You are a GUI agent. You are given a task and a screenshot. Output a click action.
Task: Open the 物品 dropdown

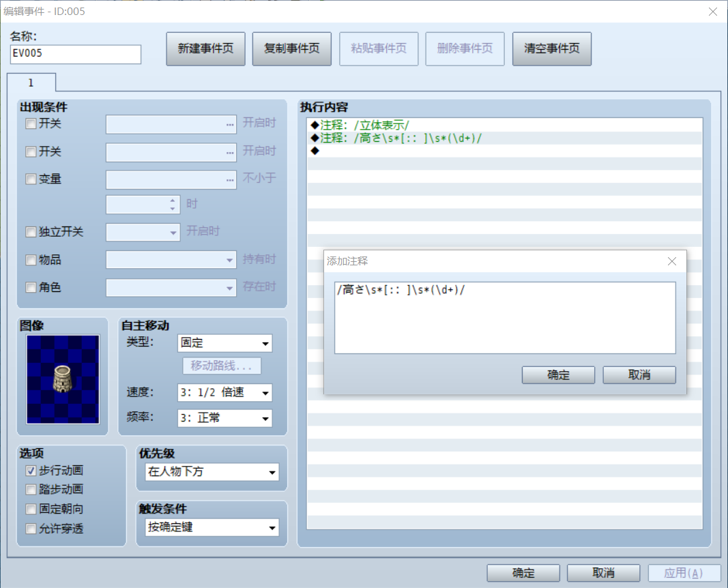pyautogui.click(x=171, y=260)
